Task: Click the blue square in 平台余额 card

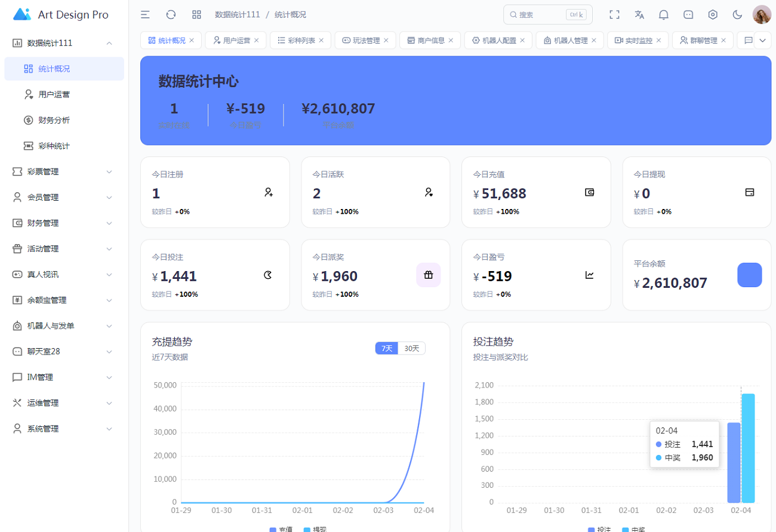Action: point(749,275)
